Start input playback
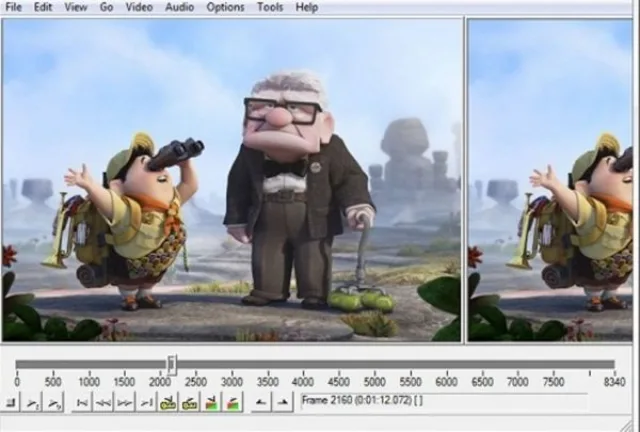640x432 pixels. click(32, 403)
